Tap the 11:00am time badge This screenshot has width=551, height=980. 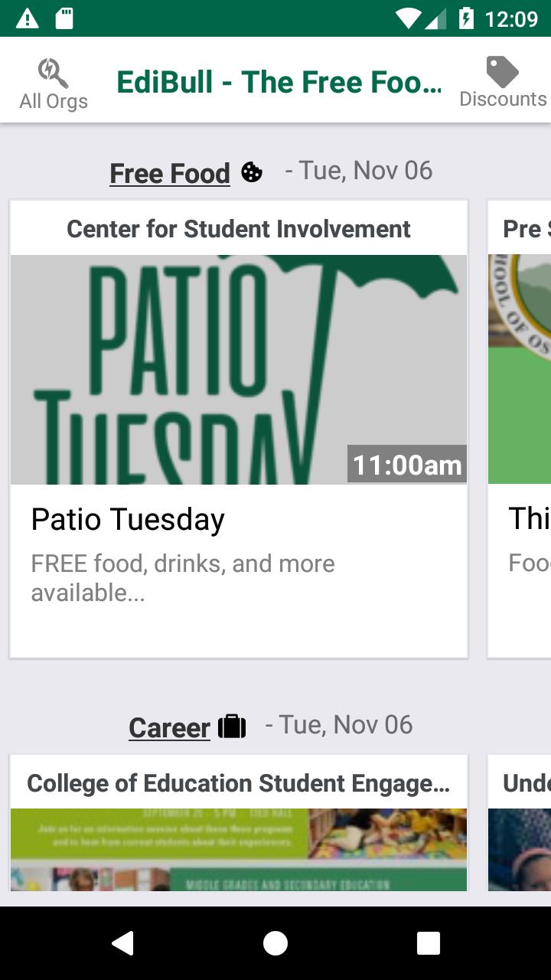[x=407, y=465]
